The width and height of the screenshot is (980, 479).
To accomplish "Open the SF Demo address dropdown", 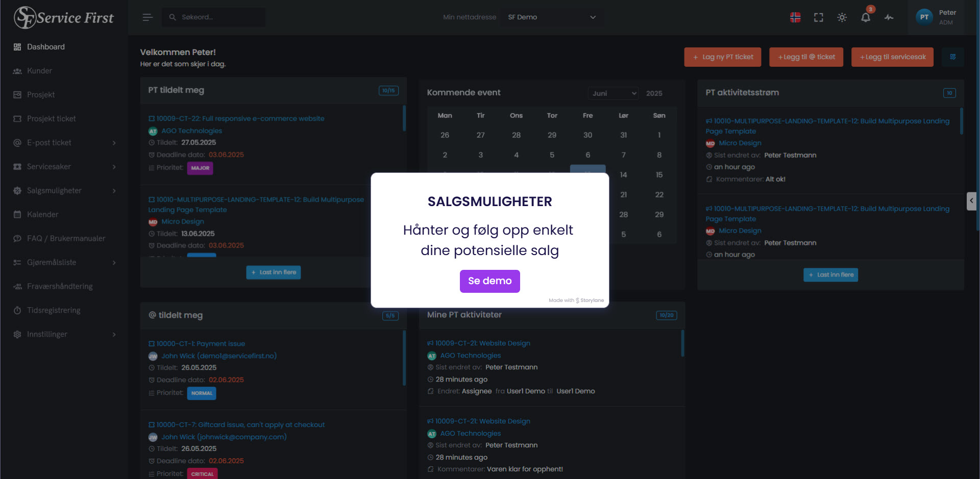I will click(552, 17).
